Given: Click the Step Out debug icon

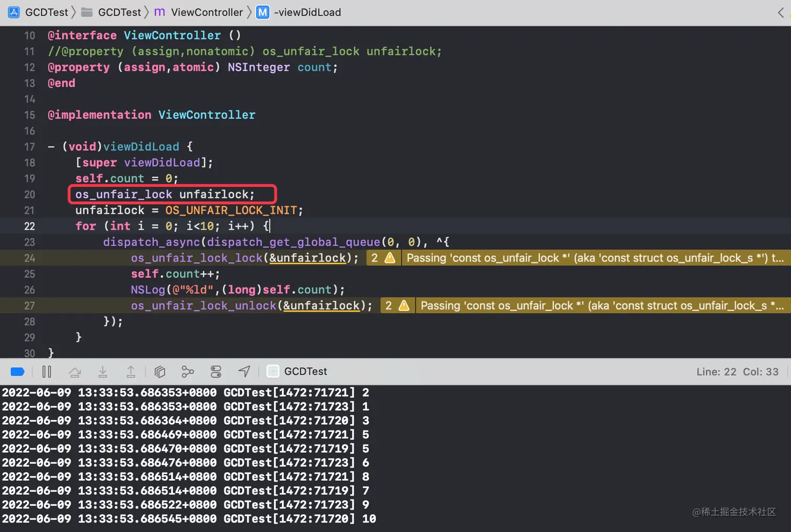Looking at the screenshot, I should [131, 371].
